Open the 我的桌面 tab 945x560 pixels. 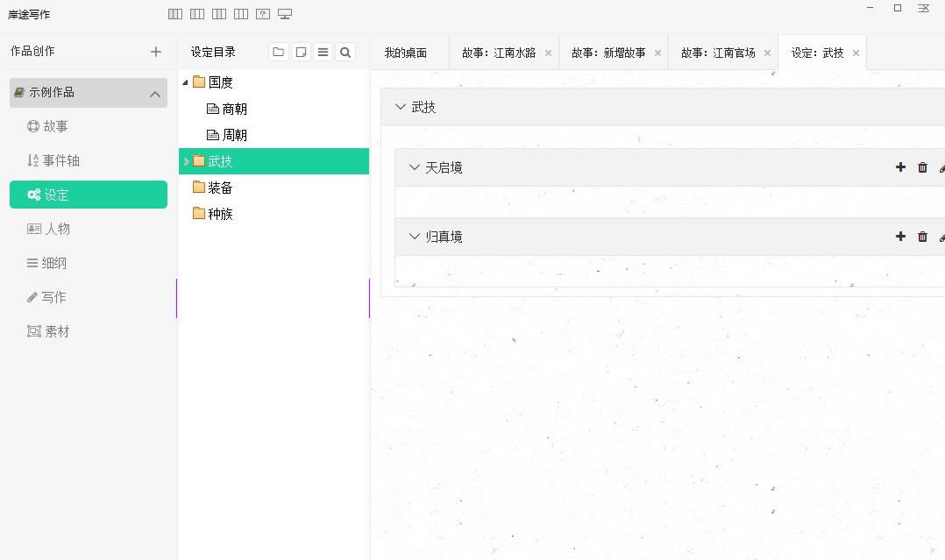[405, 53]
